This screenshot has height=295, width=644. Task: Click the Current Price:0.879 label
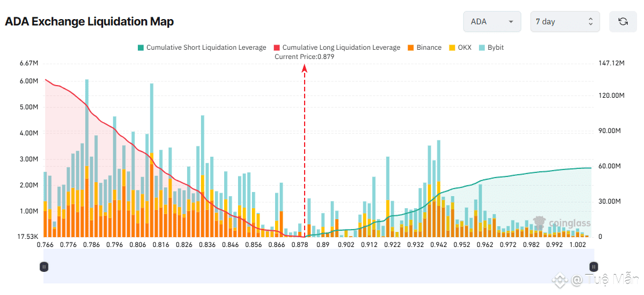point(305,57)
